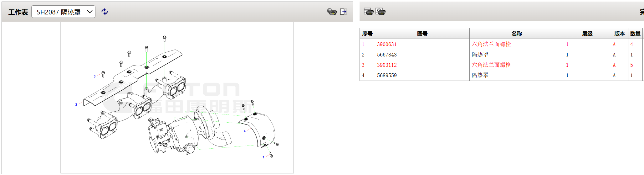Click callout number 3 on the diagram
Screen dimensions: 644x175
click(95, 76)
